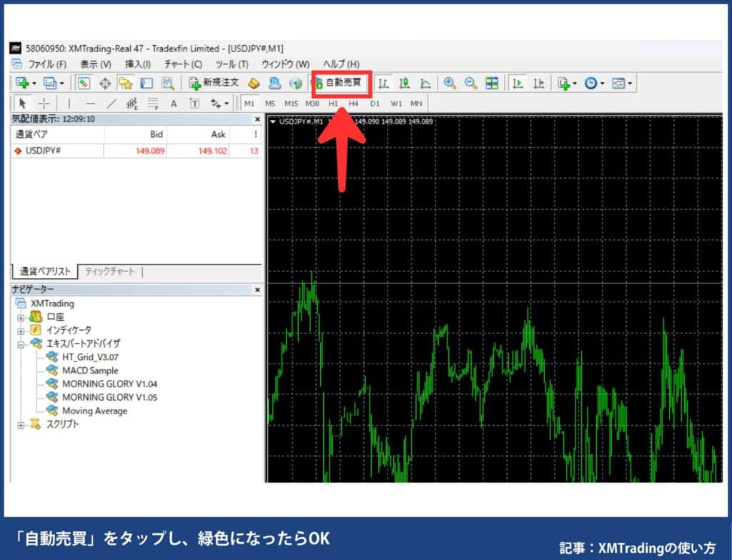This screenshot has height=560, width=732.
Task: Toggle the Market Watch window icon
Action: [84, 83]
